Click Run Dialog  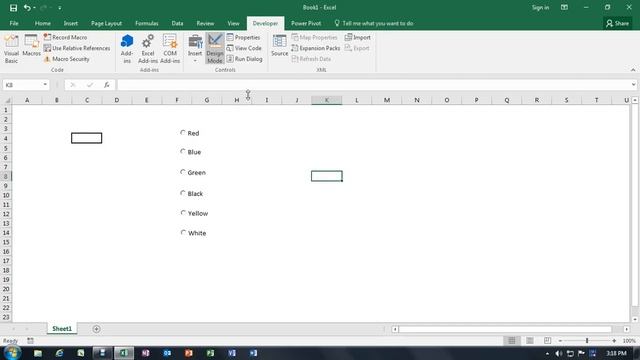click(244, 59)
